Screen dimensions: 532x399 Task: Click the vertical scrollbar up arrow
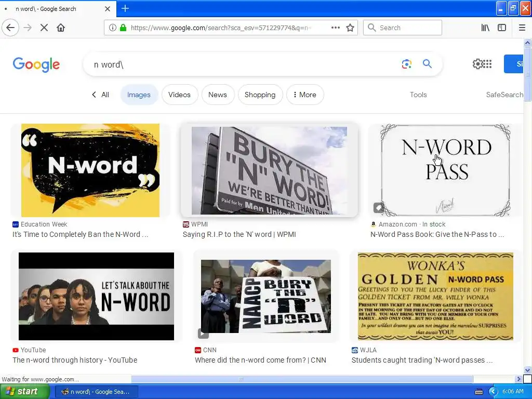tap(528, 43)
